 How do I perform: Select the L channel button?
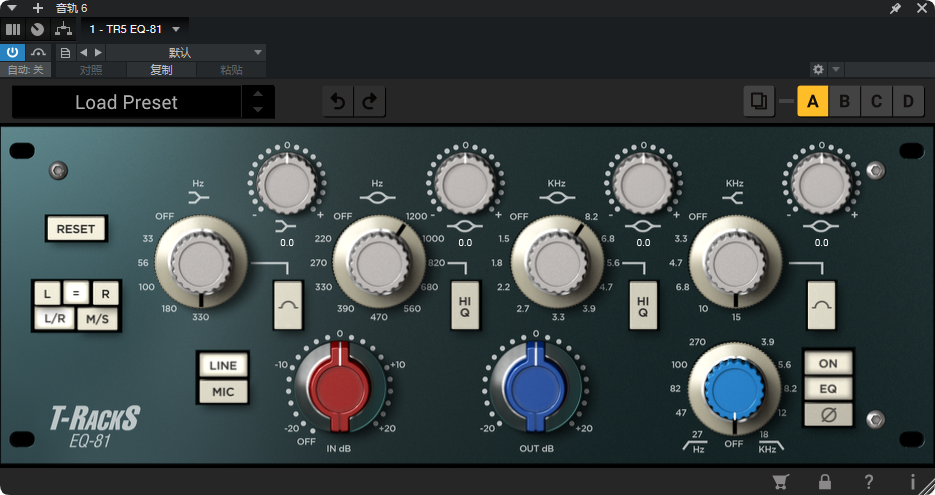(47, 293)
